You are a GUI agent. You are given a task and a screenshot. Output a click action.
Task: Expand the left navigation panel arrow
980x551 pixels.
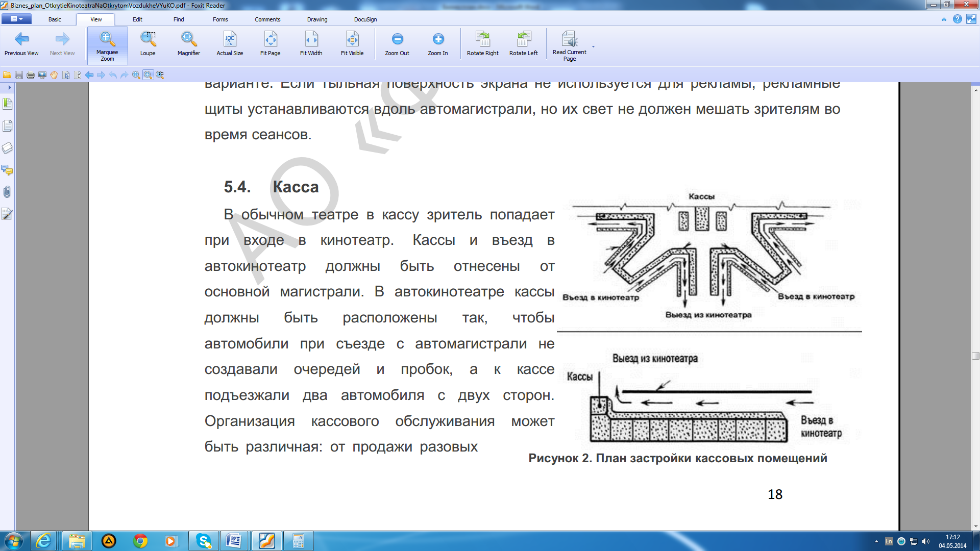[x=9, y=87]
